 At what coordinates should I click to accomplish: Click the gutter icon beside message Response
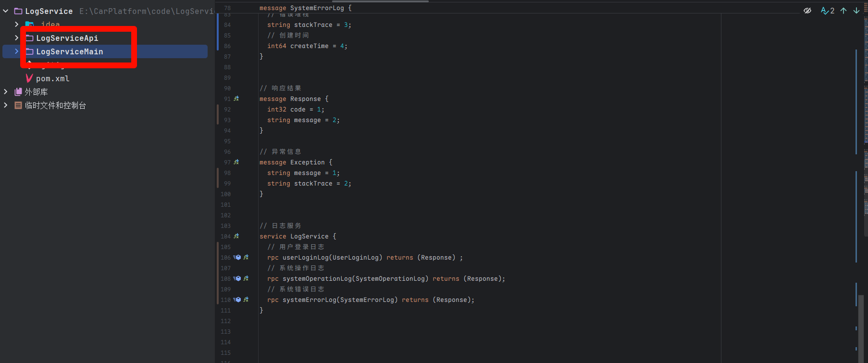click(236, 99)
